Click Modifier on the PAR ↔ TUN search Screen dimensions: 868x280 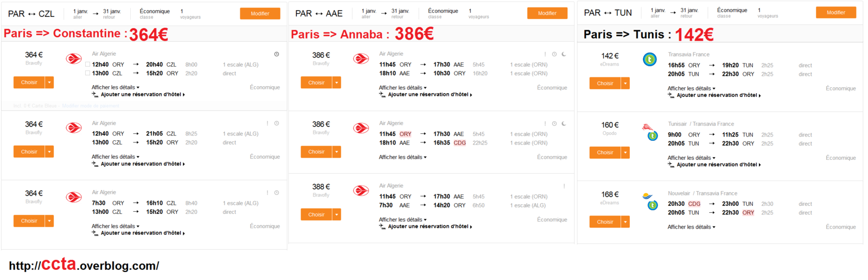click(x=836, y=12)
